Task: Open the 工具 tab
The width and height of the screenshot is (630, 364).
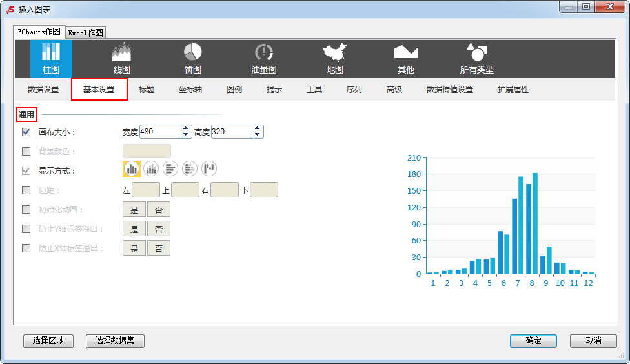Action: (314, 90)
